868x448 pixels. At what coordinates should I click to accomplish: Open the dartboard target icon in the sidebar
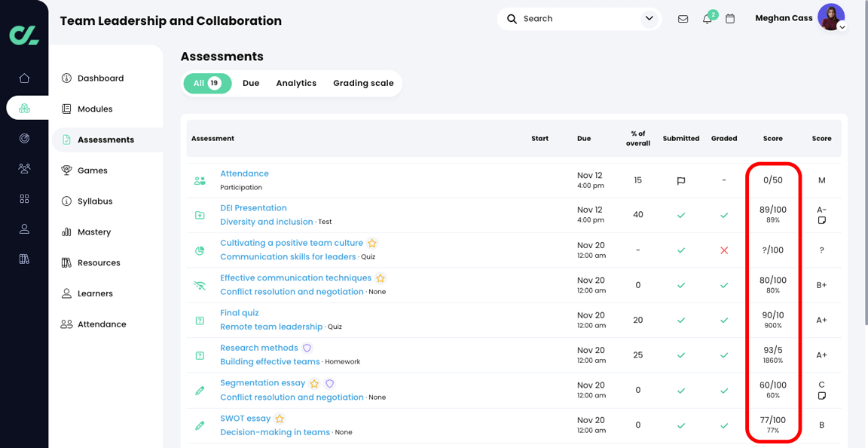point(24,138)
